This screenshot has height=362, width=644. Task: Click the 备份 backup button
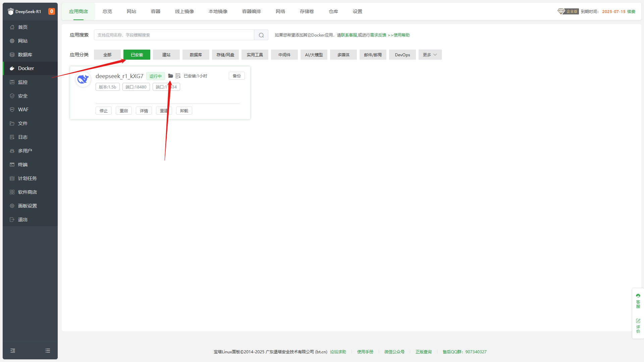click(237, 76)
